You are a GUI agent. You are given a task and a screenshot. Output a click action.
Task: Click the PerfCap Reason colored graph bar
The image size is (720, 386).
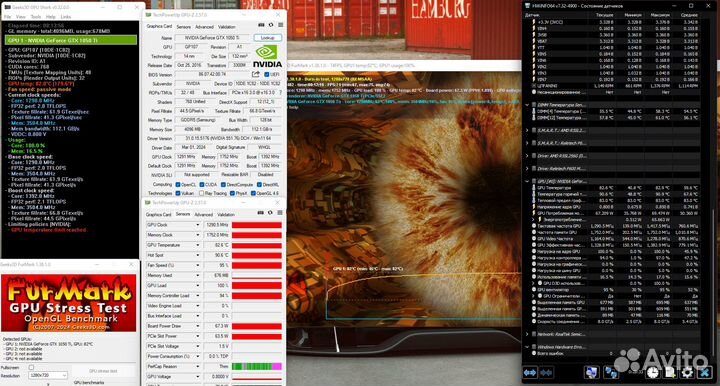[x=257, y=366]
